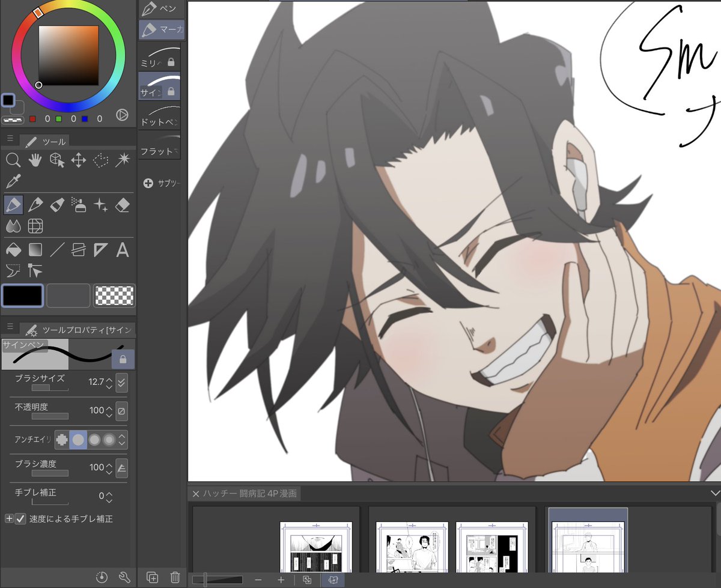Select the Text 'A' tool
This screenshot has width=721, height=588.
click(x=123, y=249)
